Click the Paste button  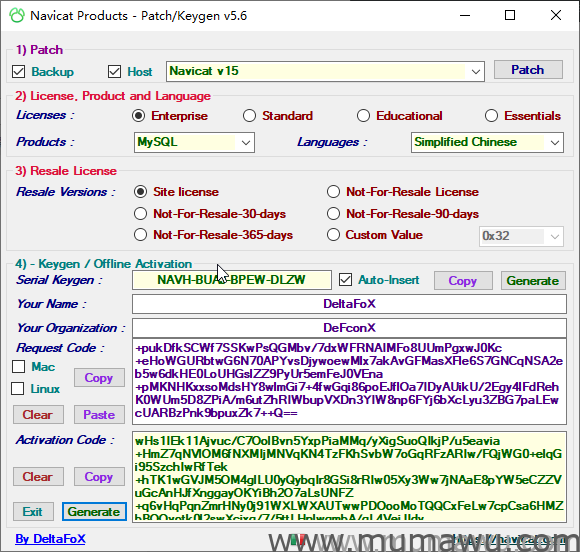coord(99,414)
